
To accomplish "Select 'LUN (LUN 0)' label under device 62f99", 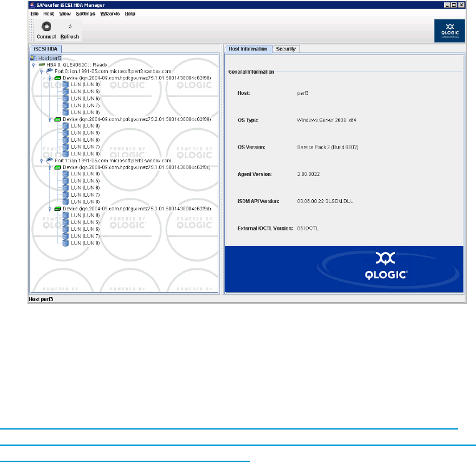I will tap(85, 126).
